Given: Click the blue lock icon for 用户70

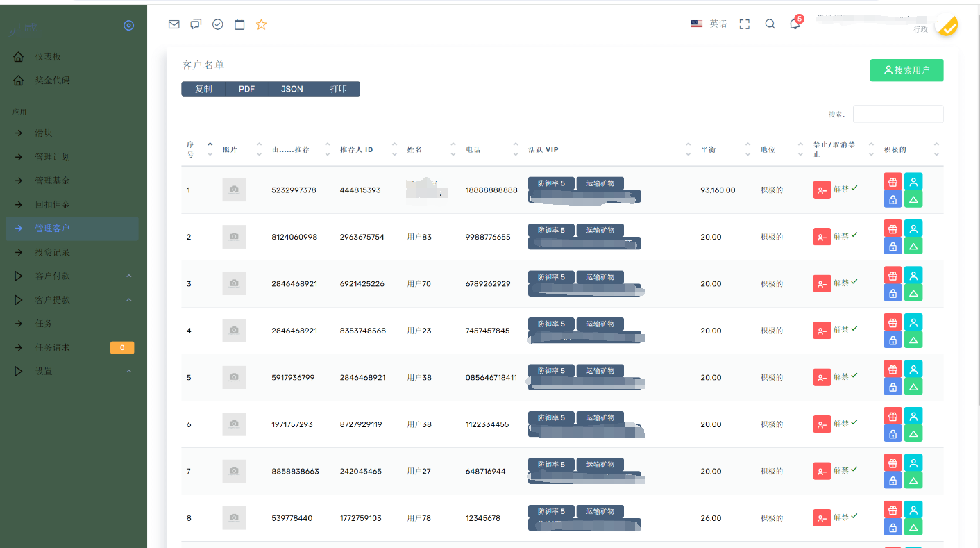Looking at the screenshot, I should tap(893, 293).
